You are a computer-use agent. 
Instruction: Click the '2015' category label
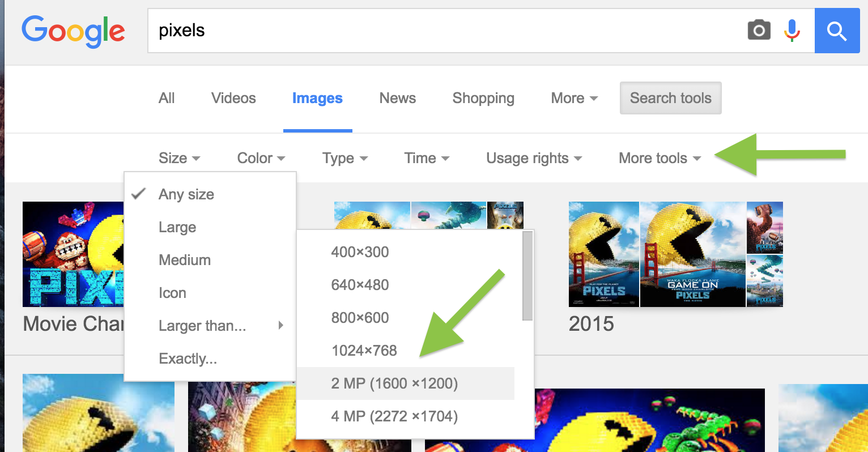click(x=591, y=324)
